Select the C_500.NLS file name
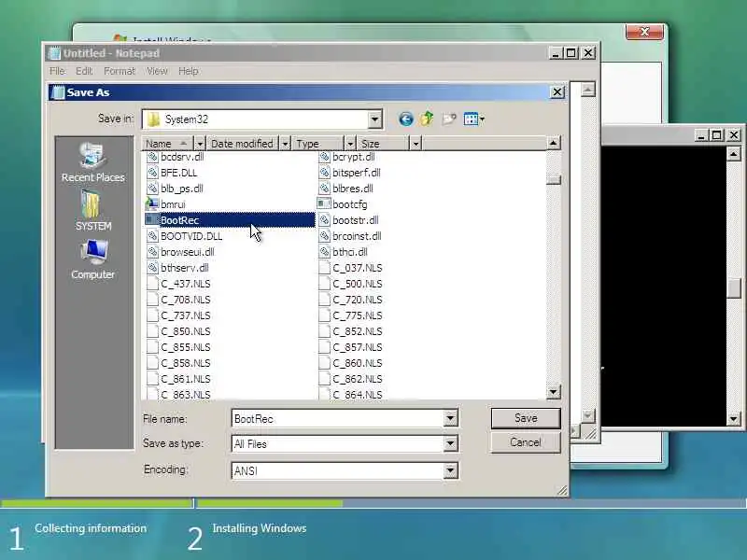747x560 pixels. pos(358,284)
